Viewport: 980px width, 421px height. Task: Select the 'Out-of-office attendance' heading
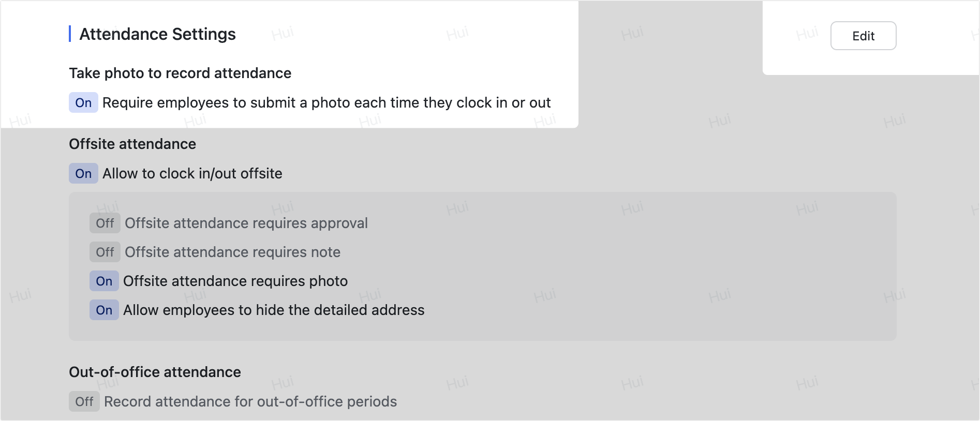(x=155, y=372)
